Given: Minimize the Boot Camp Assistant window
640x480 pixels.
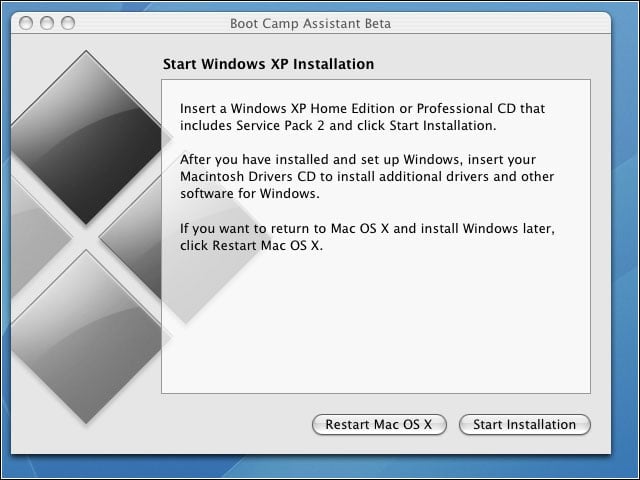Looking at the screenshot, I should click(x=47, y=23).
